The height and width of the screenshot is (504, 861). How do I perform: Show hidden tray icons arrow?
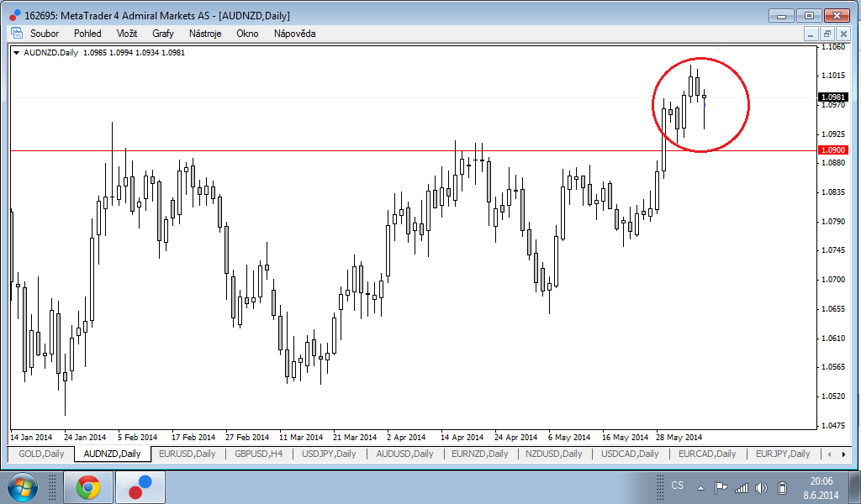[700, 487]
